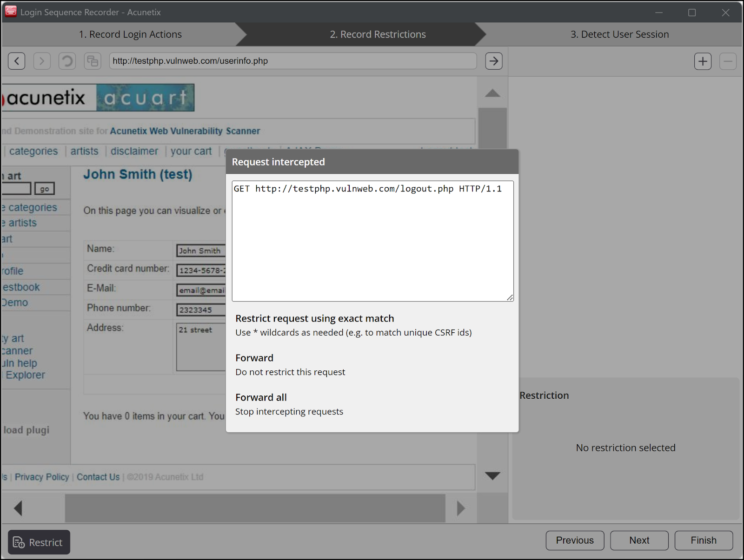Screen dimensions: 744x560
Task: Click the Previous button
Action: (575, 540)
